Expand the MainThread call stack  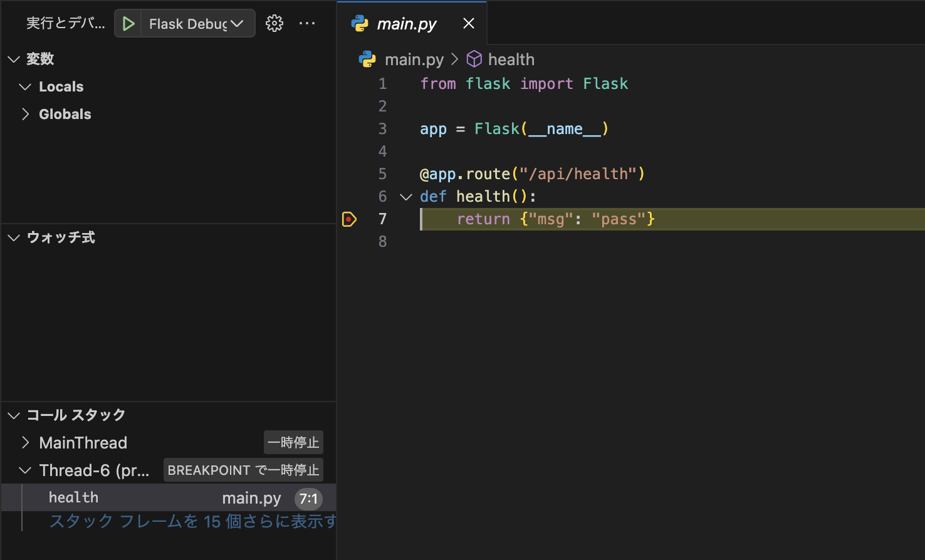[x=25, y=443]
